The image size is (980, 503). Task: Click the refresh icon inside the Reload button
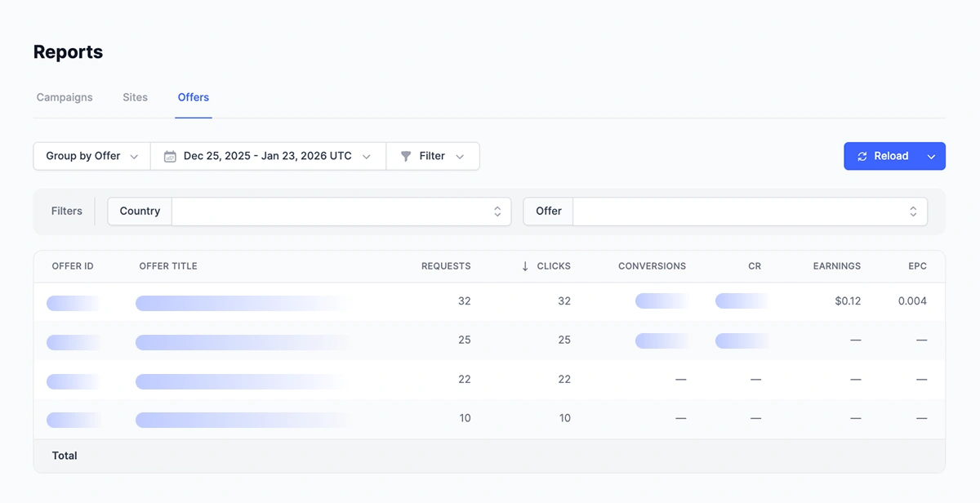click(x=862, y=156)
